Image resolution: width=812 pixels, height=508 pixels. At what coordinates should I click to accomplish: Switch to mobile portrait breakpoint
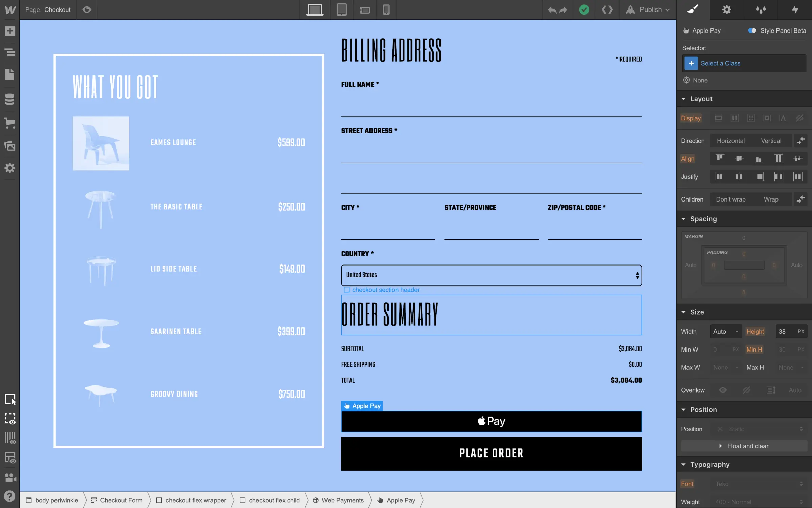click(x=386, y=9)
